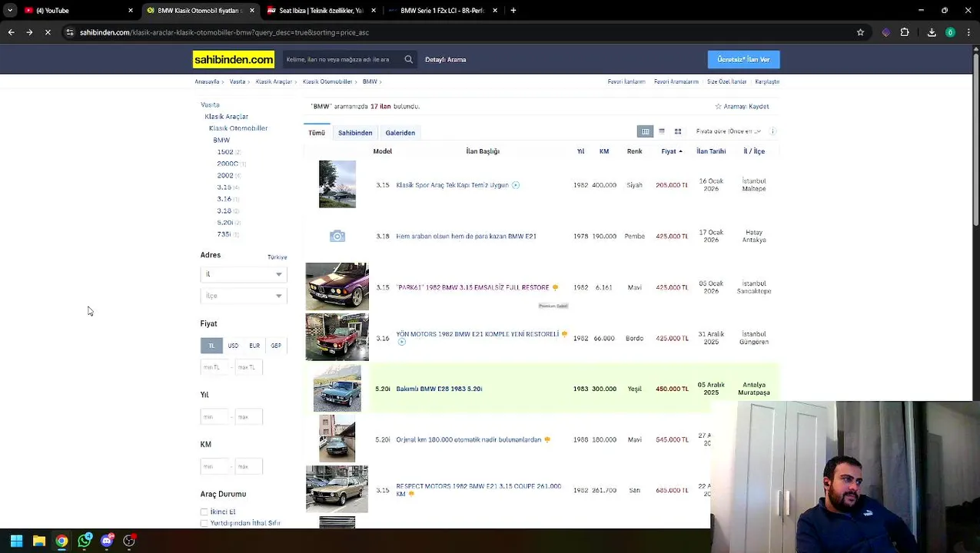The height and width of the screenshot is (553, 980).
Task: Open the Windows Start menu
Action: (x=16, y=541)
